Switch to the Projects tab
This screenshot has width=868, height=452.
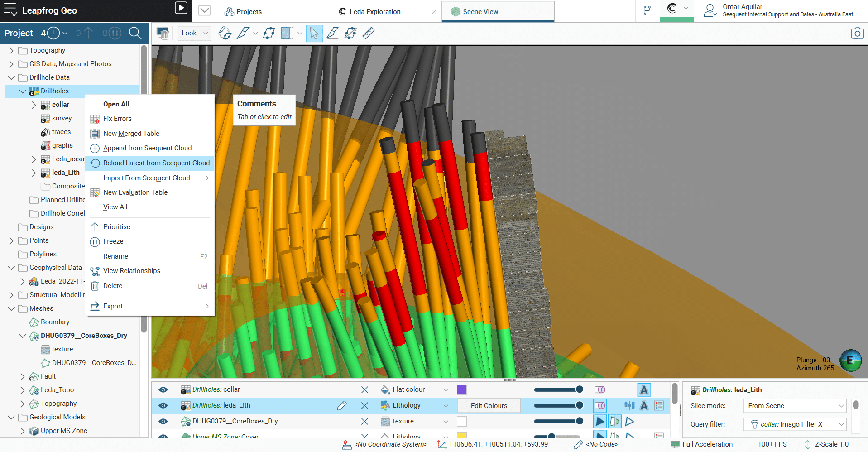tap(244, 11)
